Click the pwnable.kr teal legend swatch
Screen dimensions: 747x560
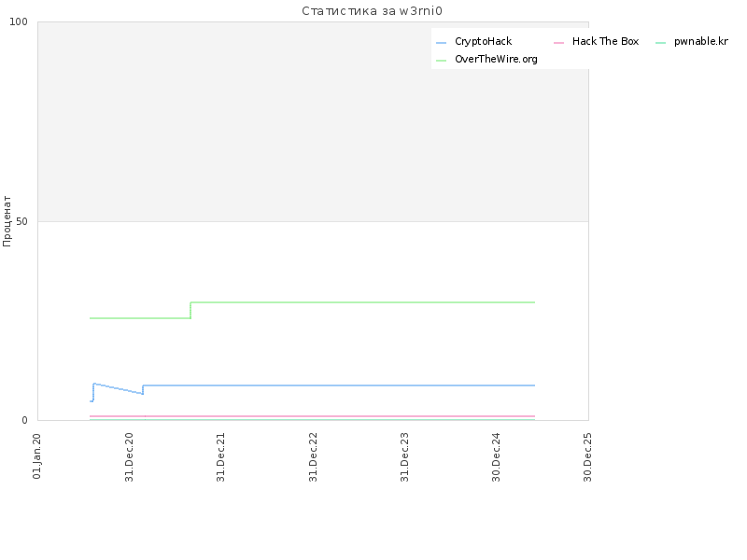(660, 43)
